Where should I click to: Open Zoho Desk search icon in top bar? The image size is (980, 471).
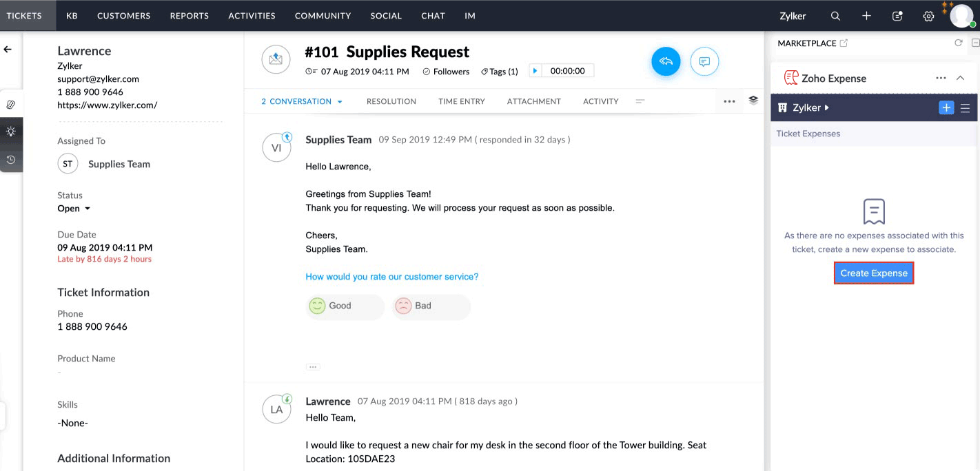(x=835, y=15)
